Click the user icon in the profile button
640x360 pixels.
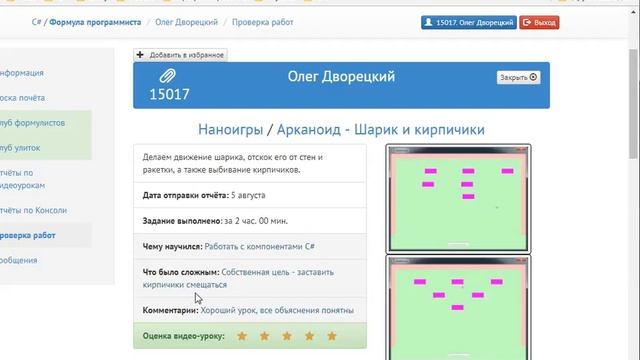428,22
